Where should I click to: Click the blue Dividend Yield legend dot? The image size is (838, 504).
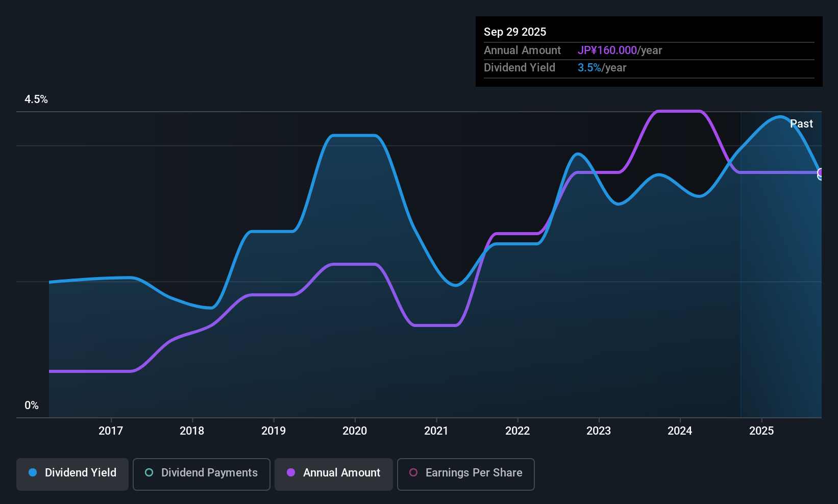click(33, 473)
